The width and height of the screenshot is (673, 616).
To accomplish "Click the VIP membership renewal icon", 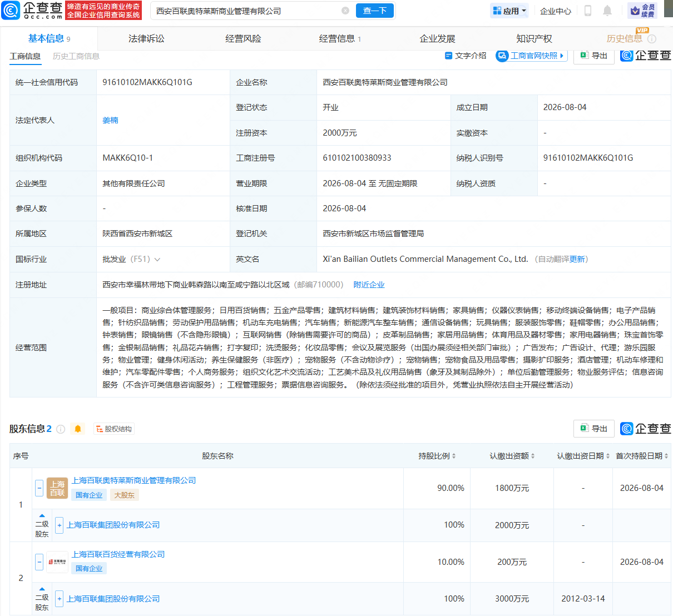I will click(642, 11).
